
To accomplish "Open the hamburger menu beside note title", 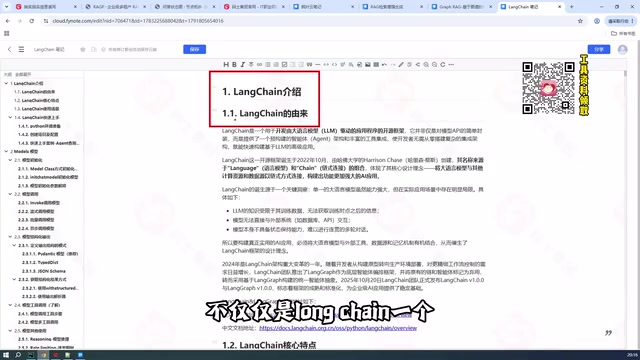I will click(x=21, y=49).
